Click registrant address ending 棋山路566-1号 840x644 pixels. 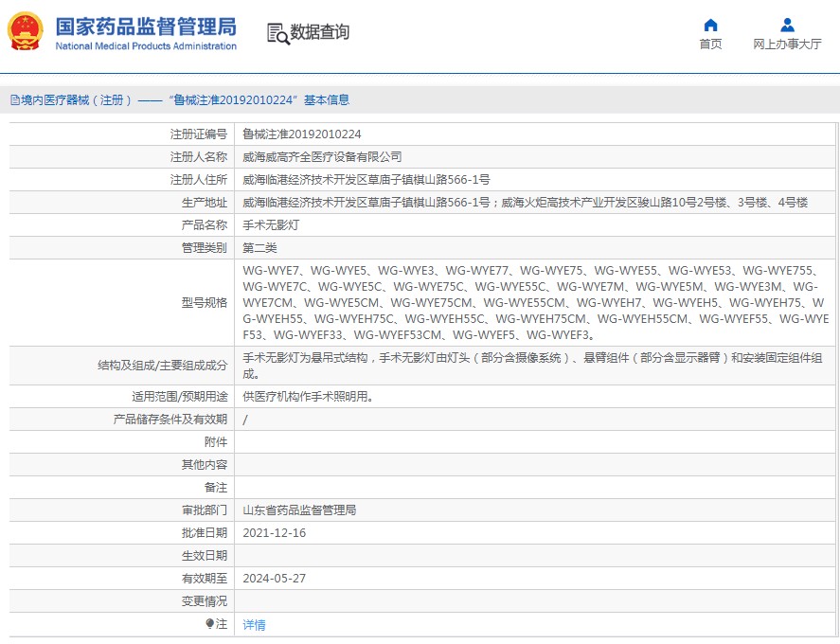[x=366, y=180]
